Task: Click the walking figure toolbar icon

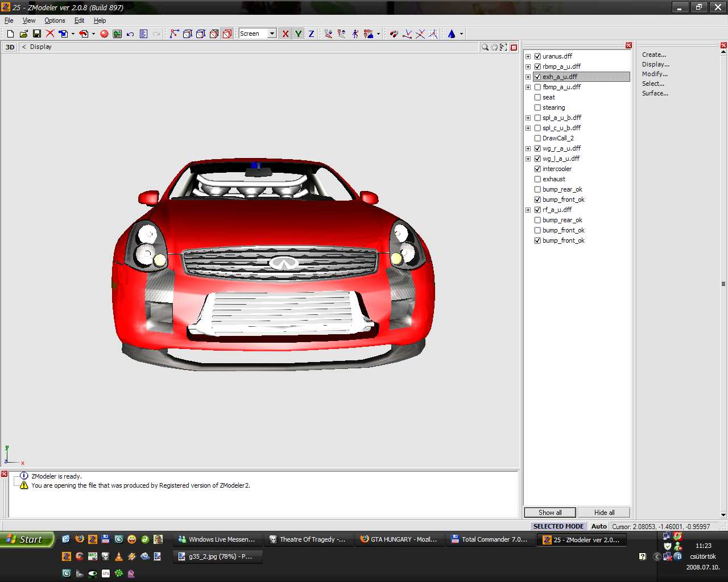Action: point(355,34)
